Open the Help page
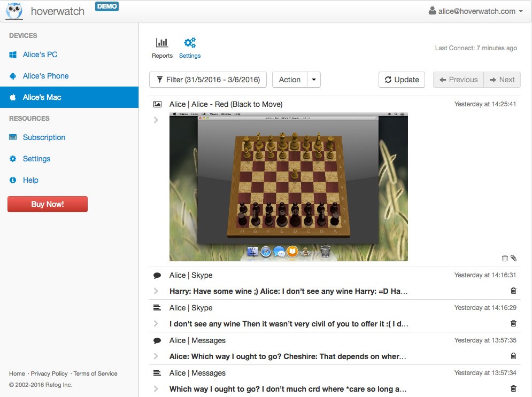The width and height of the screenshot is (532, 397). 30,180
